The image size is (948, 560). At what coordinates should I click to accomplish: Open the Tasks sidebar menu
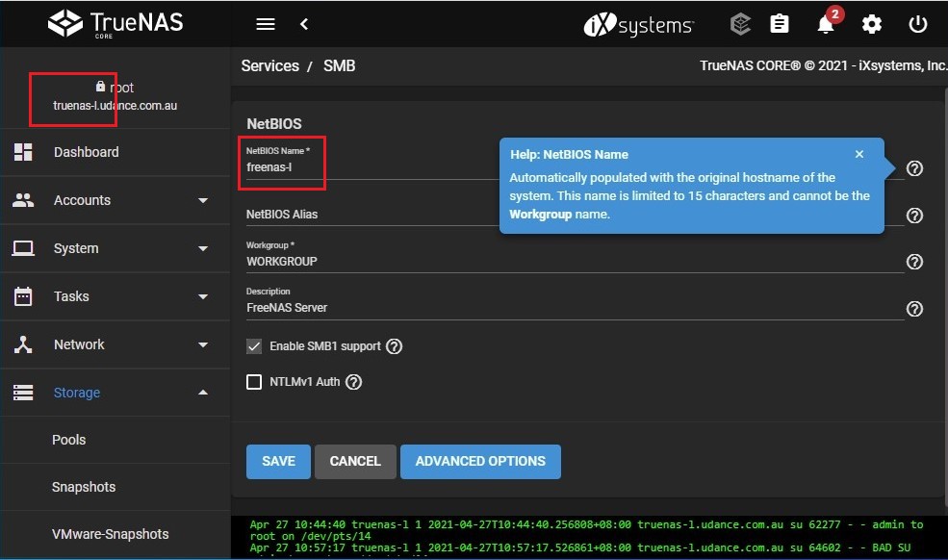(115, 296)
